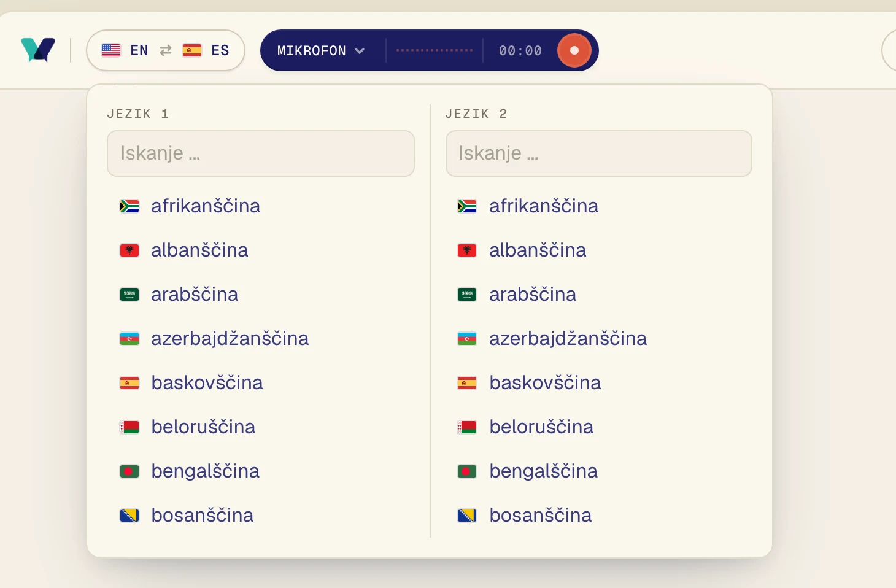Image resolution: width=896 pixels, height=588 pixels.
Task: Open the MIKROFON dropdown
Action: [x=321, y=51]
